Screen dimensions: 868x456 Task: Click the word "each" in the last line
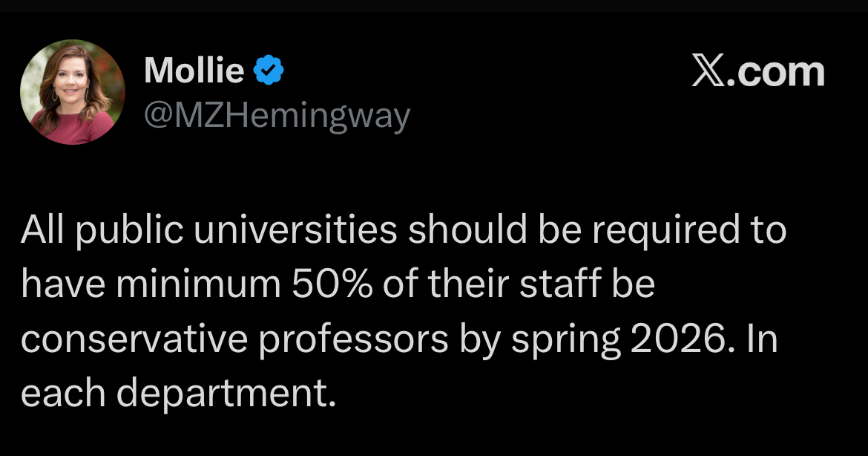pos(64,394)
